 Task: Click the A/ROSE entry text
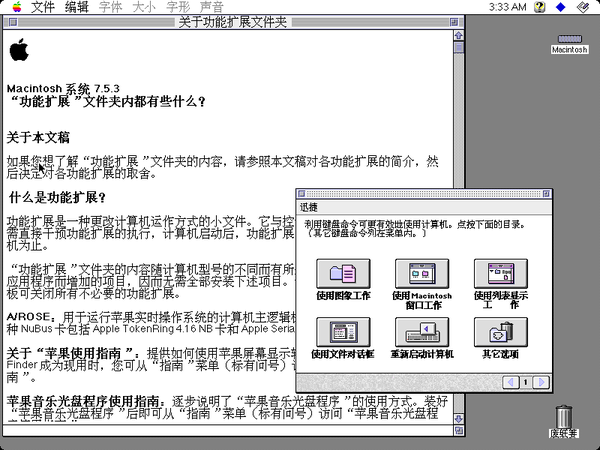pyautogui.click(x=151, y=323)
